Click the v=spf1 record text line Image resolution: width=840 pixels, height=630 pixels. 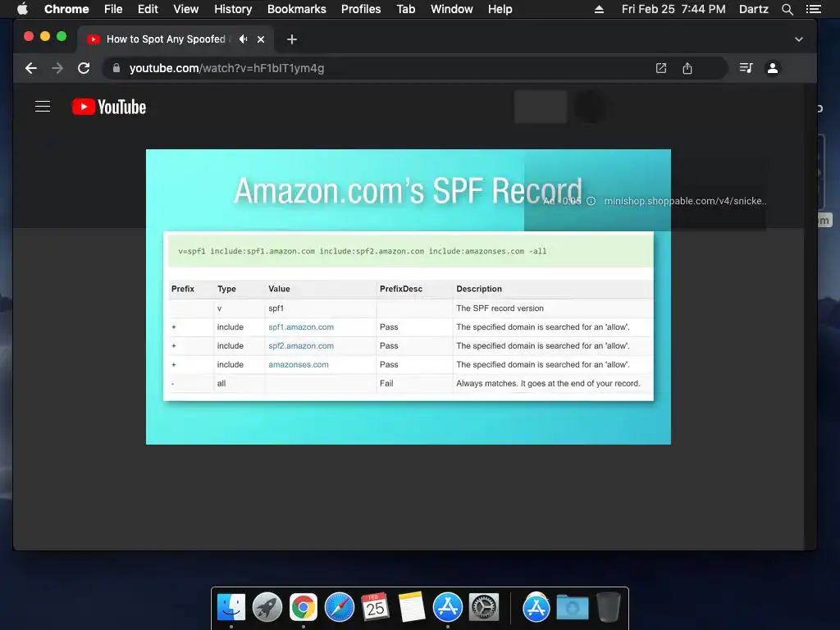(x=362, y=251)
